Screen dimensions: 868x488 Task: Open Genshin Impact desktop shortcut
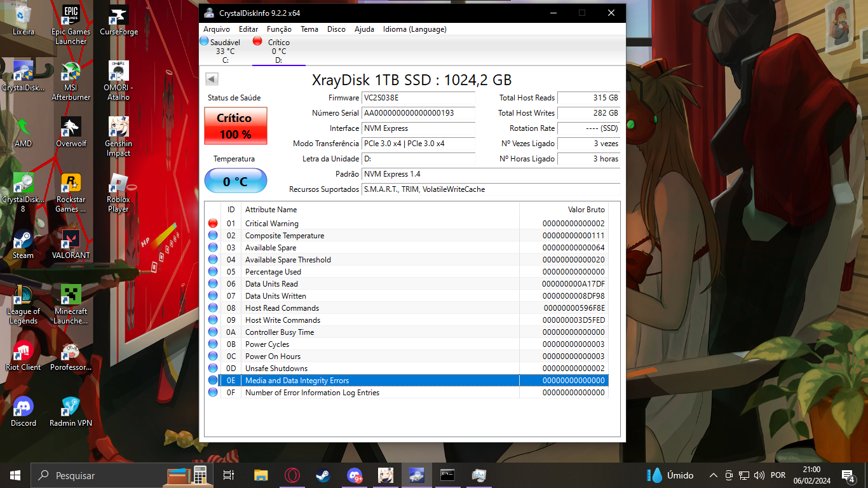(118, 137)
